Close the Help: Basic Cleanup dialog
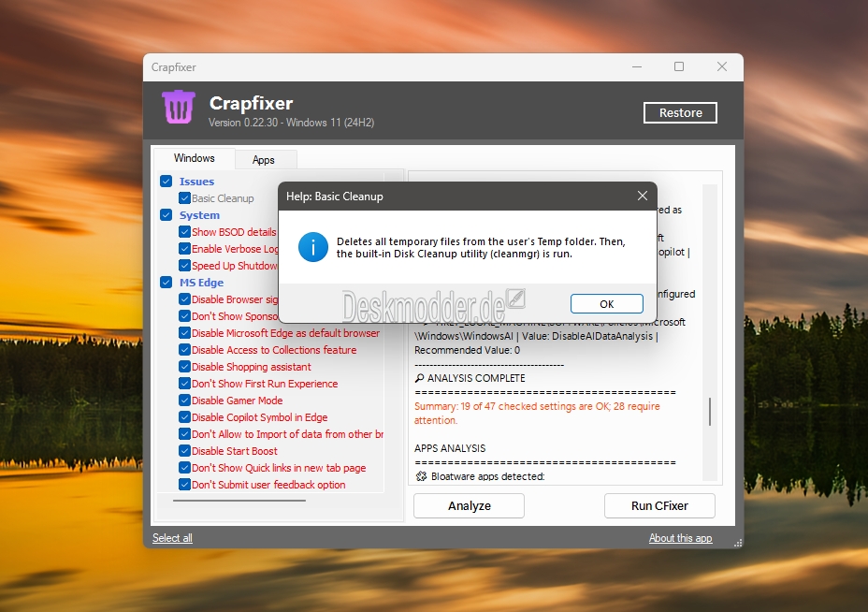868x612 pixels. tap(643, 197)
